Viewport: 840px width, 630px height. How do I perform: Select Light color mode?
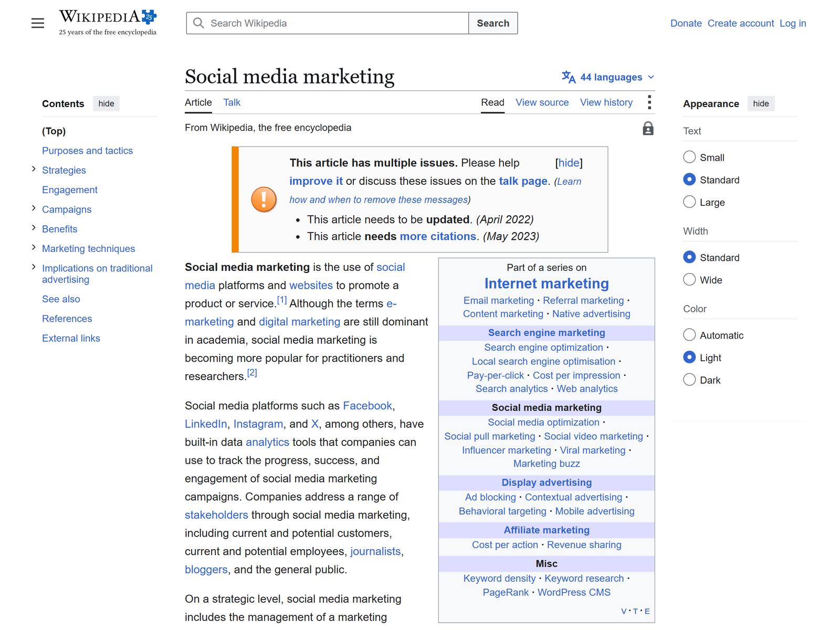click(689, 357)
